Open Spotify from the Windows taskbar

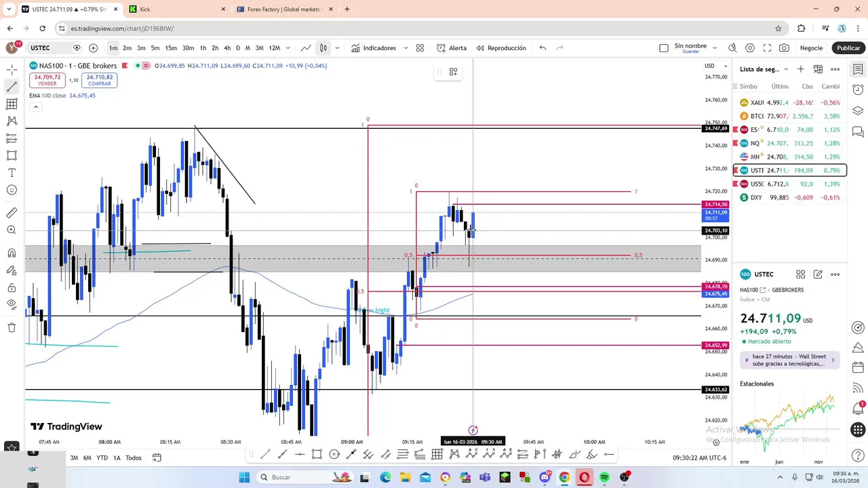[x=604, y=477]
